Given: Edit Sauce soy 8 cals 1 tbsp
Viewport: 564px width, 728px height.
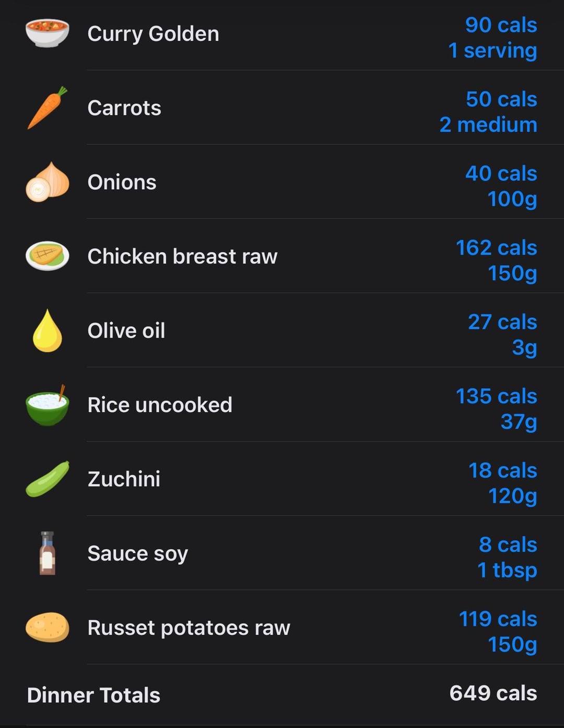Looking at the screenshot, I should point(507,557).
